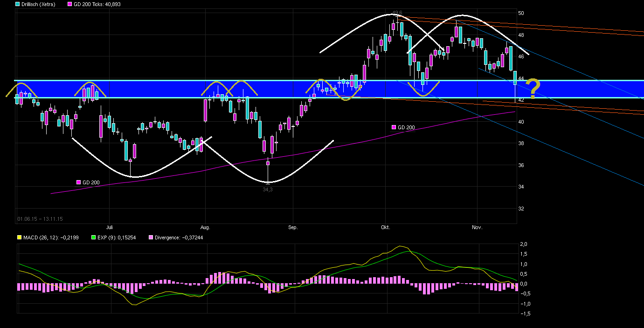Click the Nov. month axis label

click(x=478, y=228)
